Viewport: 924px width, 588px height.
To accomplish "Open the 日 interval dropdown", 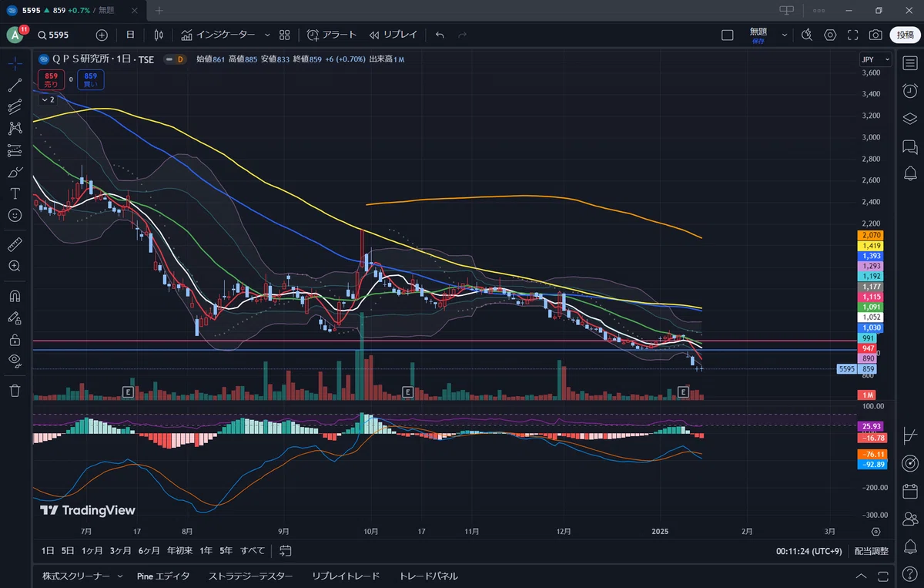I will coord(130,35).
